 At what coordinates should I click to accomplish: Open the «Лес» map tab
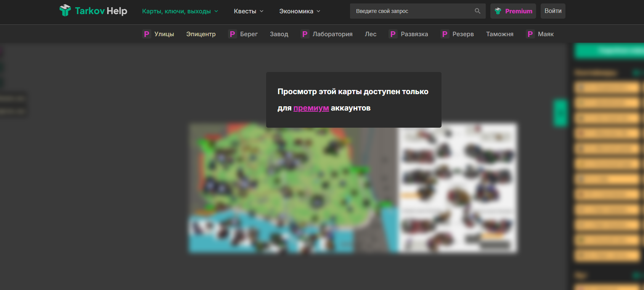point(371,34)
